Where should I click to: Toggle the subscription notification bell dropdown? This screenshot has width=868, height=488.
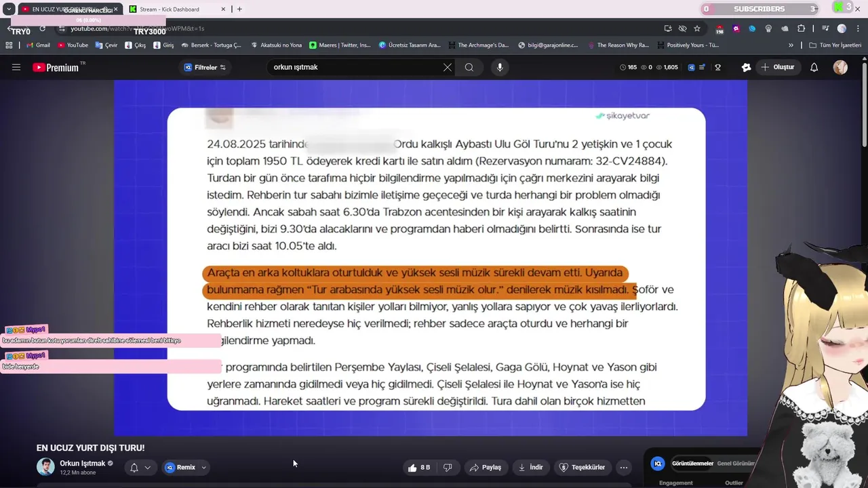pos(140,467)
